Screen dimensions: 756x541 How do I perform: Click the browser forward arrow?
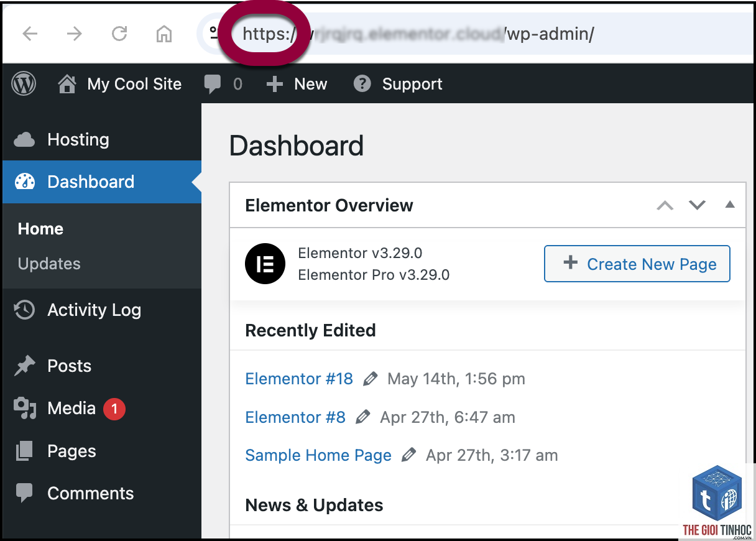pos(74,34)
